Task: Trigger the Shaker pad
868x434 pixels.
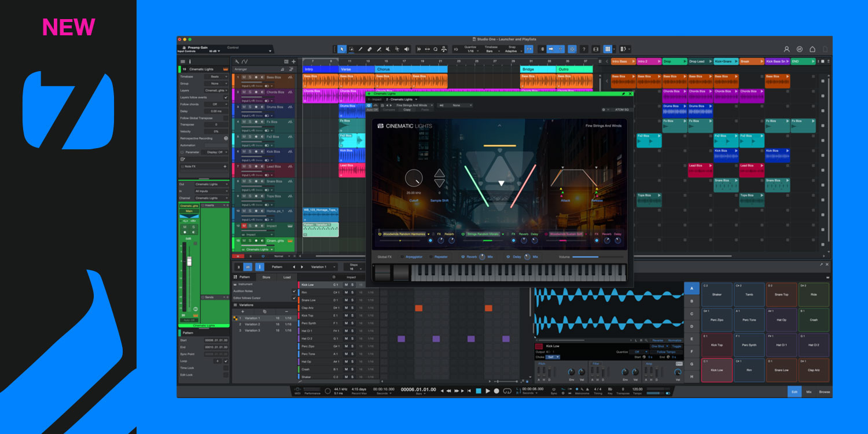Action: (716, 294)
